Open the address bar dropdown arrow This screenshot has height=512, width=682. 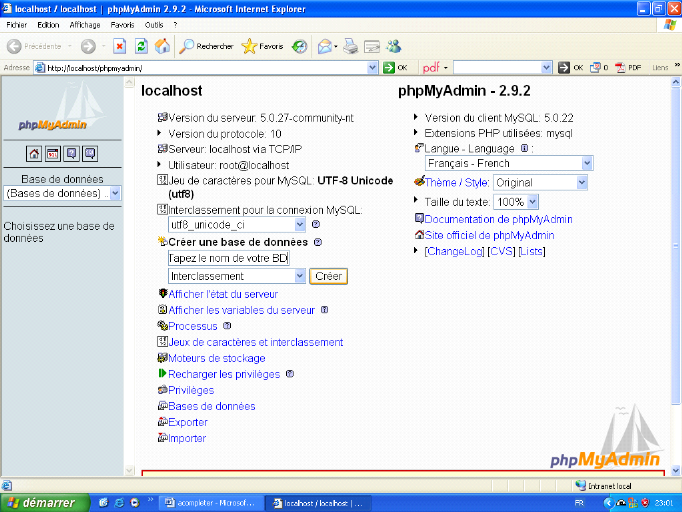(x=372, y=68)
